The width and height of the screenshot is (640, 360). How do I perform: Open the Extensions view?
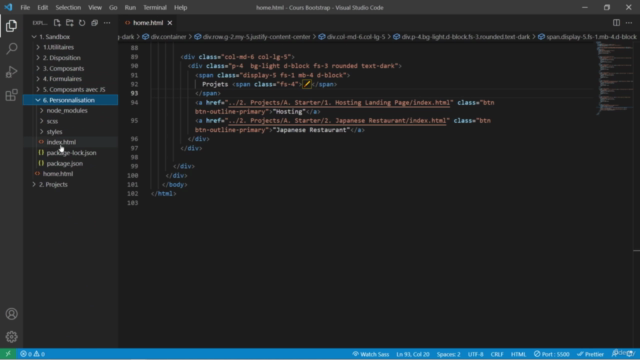tap(11, 95)
